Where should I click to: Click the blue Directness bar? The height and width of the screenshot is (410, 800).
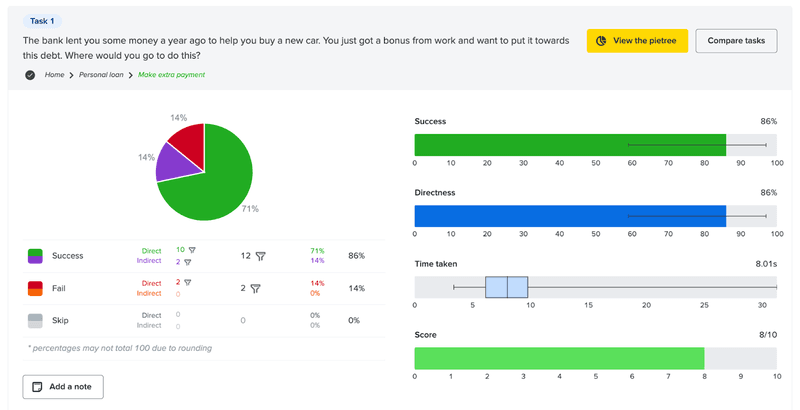[x=570, y=214]
